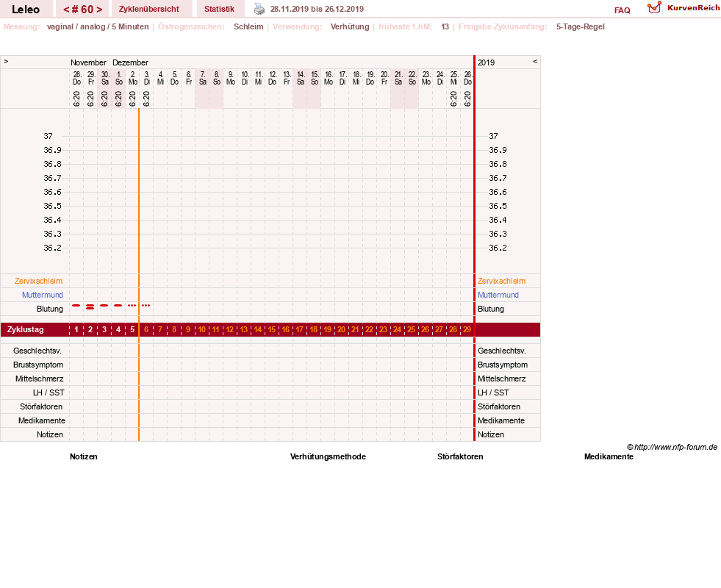The image size is (721, 588).
Task: Open the Statistik tab
Action: click(x=219, y=9)
